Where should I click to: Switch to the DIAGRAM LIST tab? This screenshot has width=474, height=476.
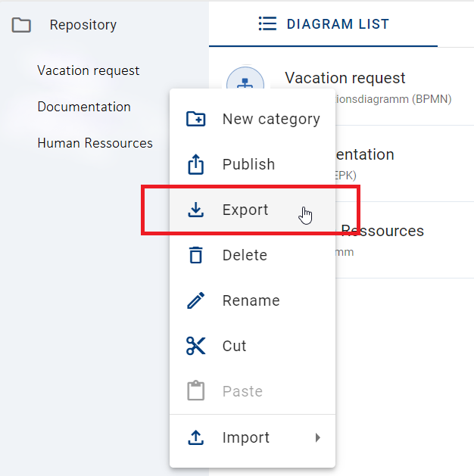point(323,24)
